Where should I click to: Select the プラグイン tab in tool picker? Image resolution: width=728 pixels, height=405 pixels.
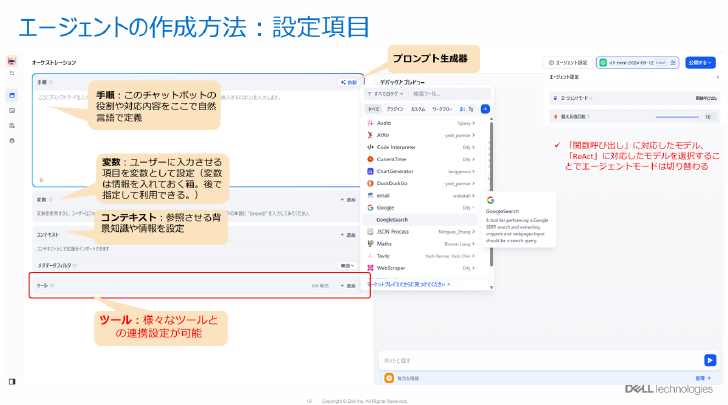click(x=395, y=109)
